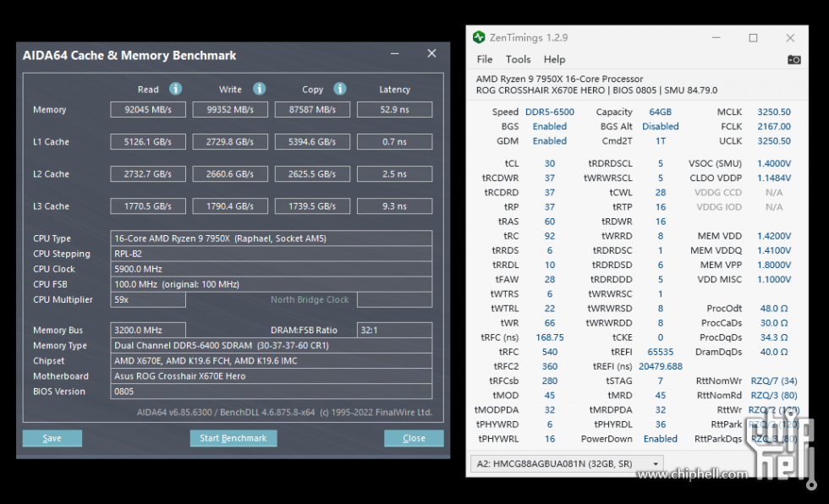The height and width of the screenshot is (504, 829).
Task: Click the CPU Stepping field RPL-B2
Action: click(272, 254)
